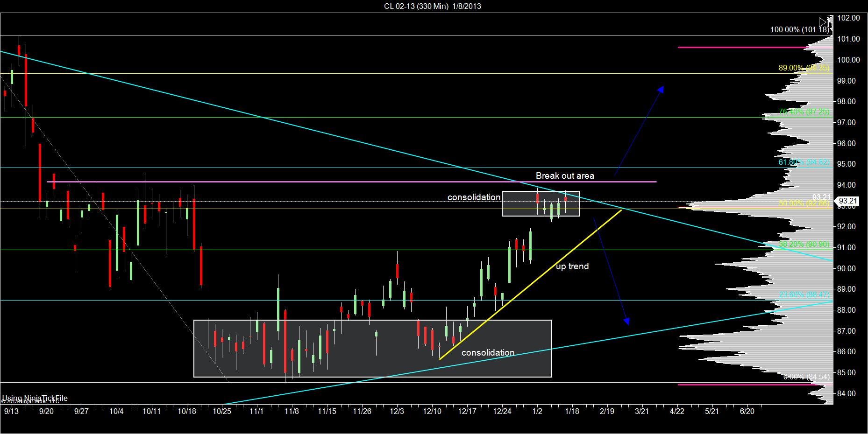The width and height of the screenshot is (868, 434).
Task: Select the 'up trend' text annotation
Action: point(572,267)
